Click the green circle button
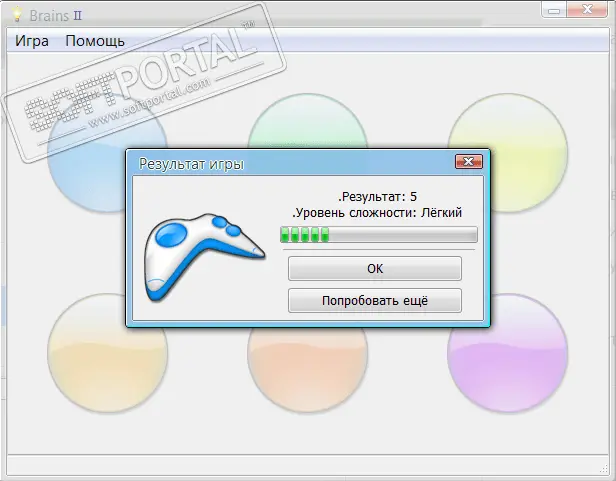Screen dimensions: 616x481 (308, 121)
